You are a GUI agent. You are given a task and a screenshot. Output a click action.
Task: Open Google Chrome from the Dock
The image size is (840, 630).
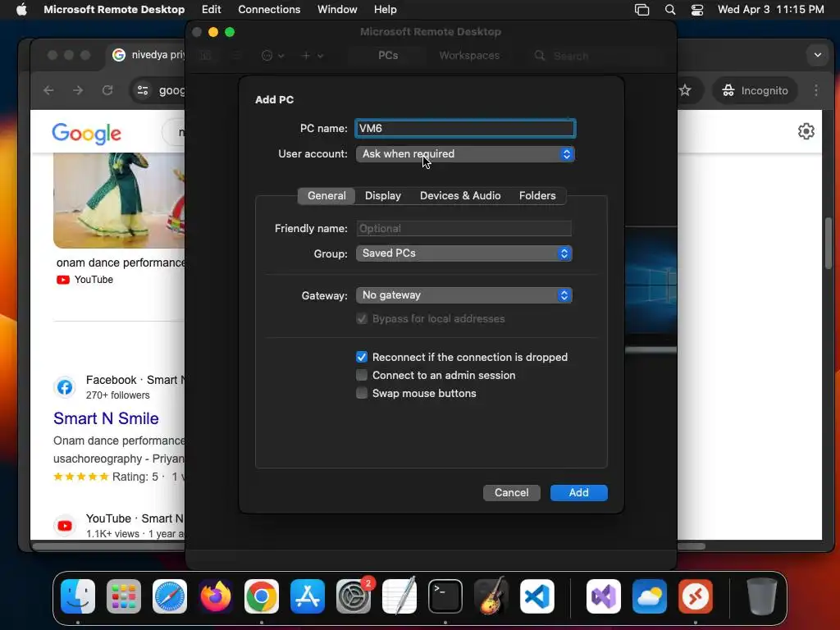coord(262,596)
